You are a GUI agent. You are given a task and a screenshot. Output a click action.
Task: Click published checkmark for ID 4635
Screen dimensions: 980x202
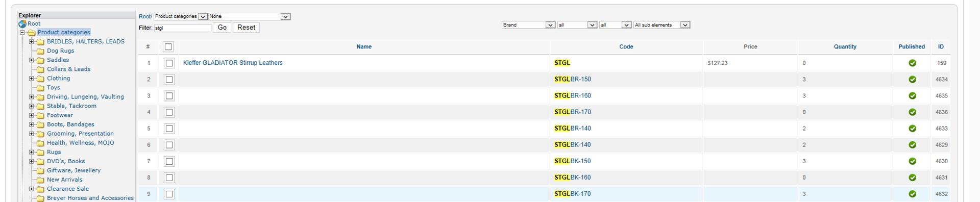pyautogui.click(x=912, y=96)
